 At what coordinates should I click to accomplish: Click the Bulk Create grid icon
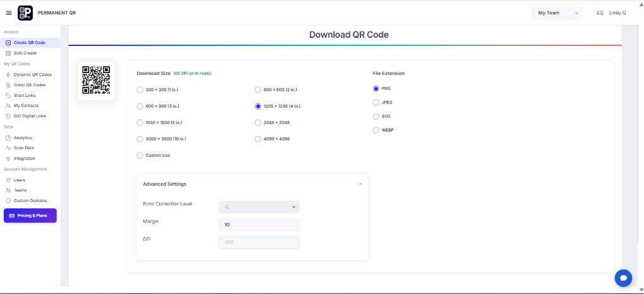click(8, 54)
